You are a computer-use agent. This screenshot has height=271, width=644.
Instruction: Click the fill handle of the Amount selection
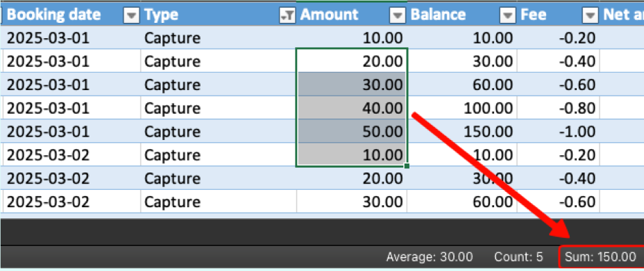click(x=407, y=166)
